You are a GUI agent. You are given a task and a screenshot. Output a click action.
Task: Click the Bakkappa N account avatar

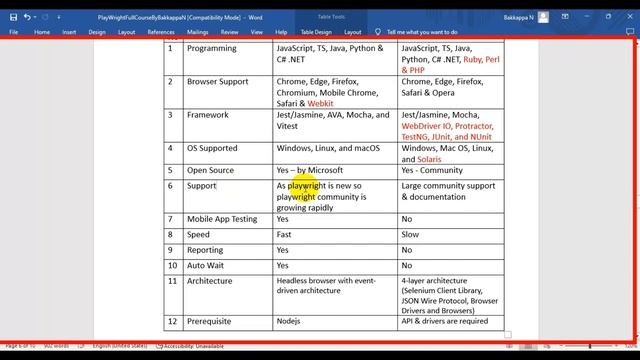point(543,17)
